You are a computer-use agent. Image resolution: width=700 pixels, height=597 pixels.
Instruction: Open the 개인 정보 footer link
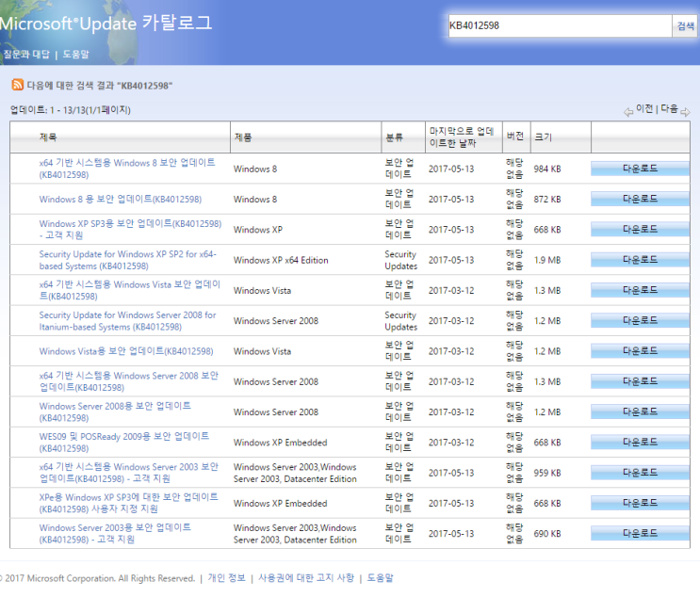click(227, 578)
